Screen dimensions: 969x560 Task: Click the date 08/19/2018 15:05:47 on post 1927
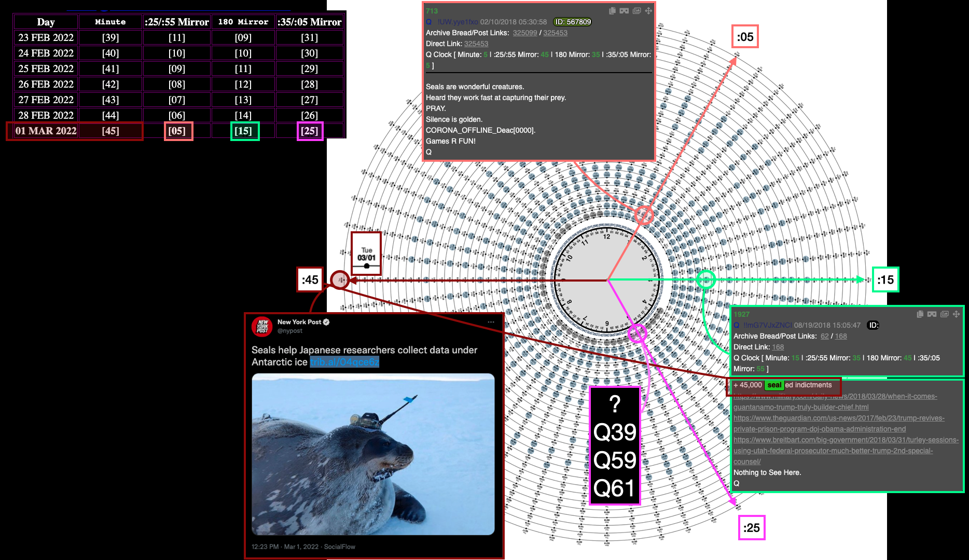[827, 325]
